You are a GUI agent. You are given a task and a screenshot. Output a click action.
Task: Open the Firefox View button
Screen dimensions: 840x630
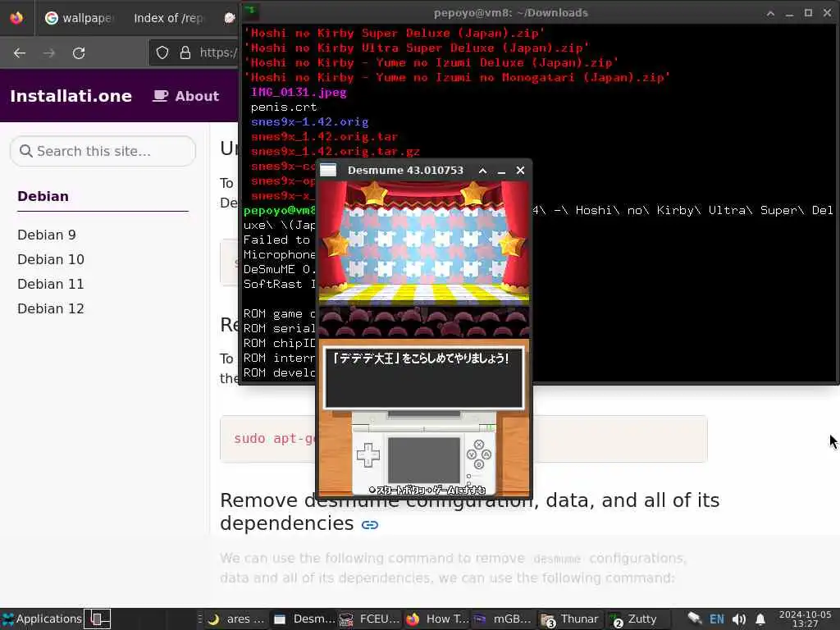pos(16,18)
